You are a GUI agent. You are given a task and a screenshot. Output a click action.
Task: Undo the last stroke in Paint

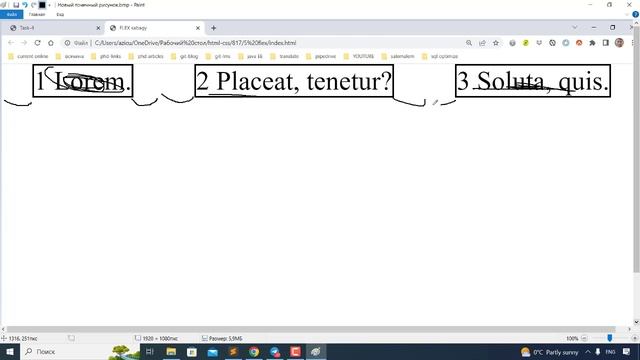(x=24, y=5)
